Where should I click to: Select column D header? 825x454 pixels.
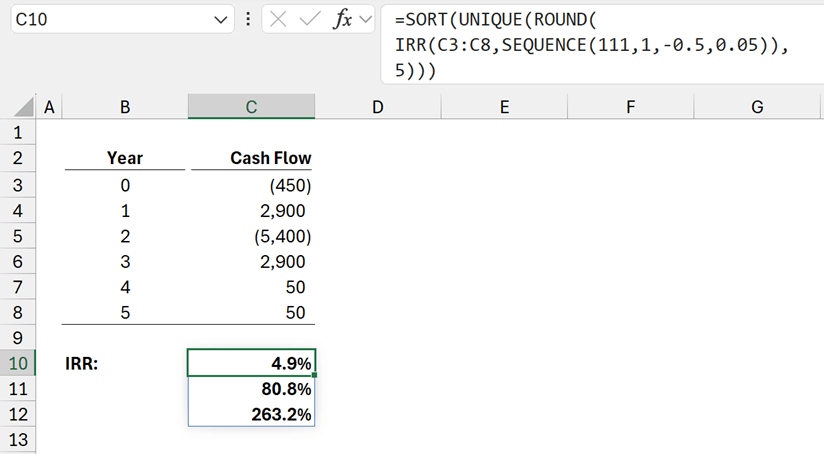[x=378, y=107]
